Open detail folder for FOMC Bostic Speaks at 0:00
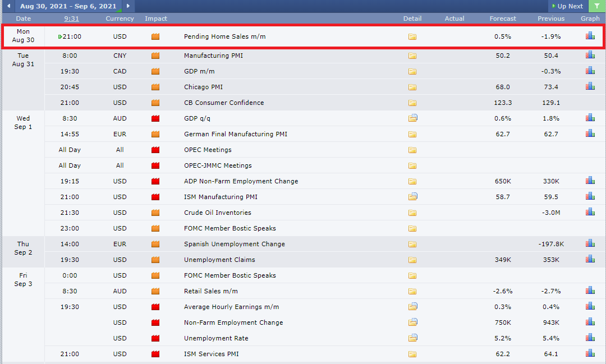Viewport: 606px width, 364px height. click(412, 276)
